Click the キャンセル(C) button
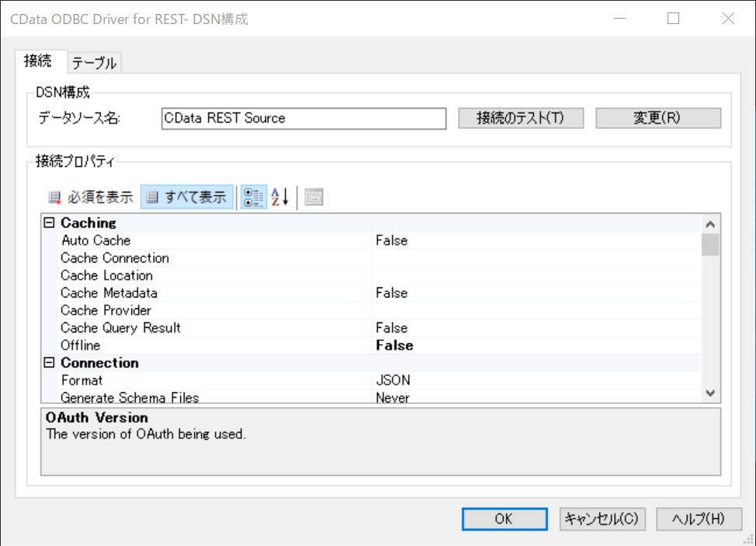756x546 pixels. click(602, 519)
